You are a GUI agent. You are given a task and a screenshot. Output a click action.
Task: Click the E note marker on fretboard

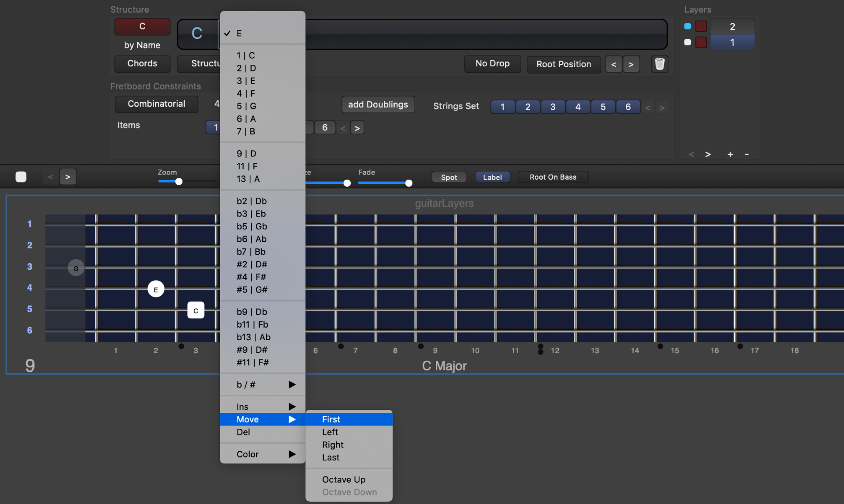tap(156, 289)
